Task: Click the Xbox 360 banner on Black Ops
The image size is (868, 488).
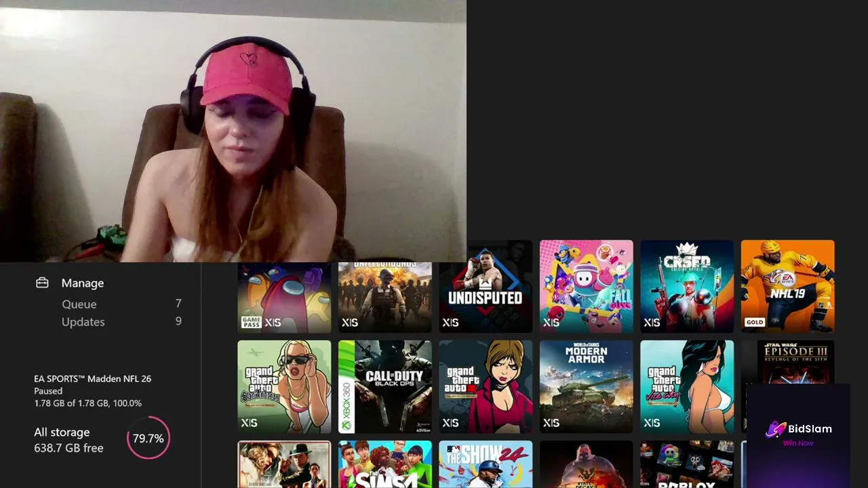Action: click(347, 386)
